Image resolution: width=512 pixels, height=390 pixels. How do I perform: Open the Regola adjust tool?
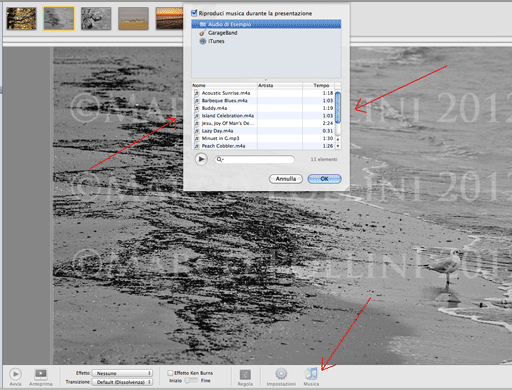[245, 375]
